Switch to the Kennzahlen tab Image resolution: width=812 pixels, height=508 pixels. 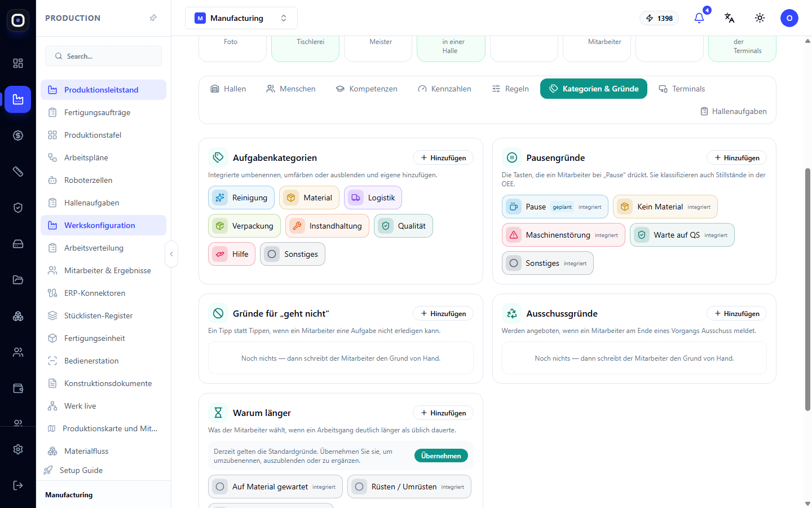[445, 89]
